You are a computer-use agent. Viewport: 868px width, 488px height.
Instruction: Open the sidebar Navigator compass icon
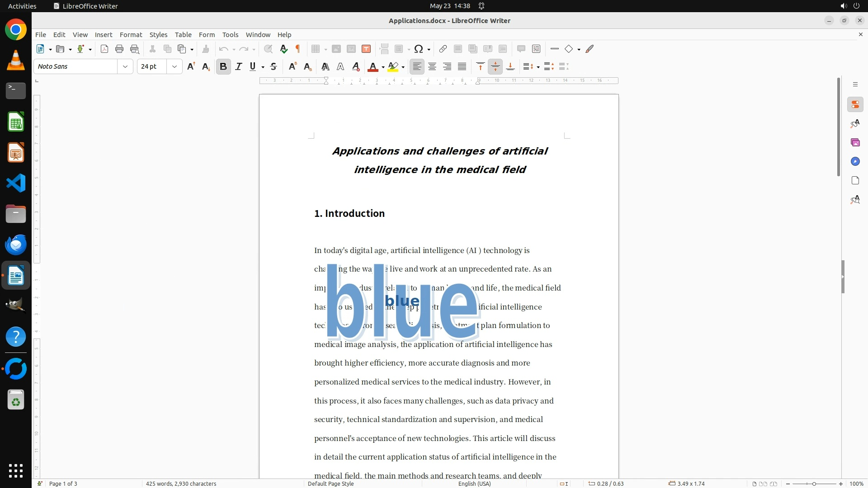coord(855,162)
